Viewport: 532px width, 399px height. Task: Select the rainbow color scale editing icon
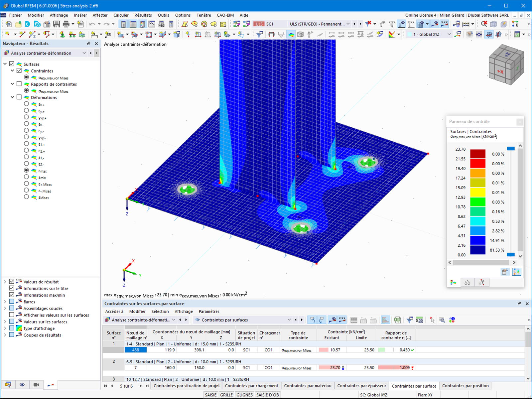click(x=453, y=282)
